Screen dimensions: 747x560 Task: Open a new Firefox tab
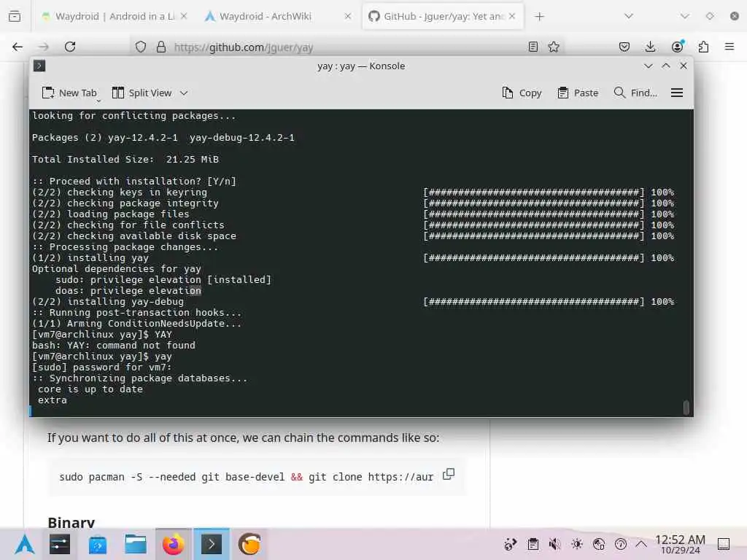pos(539,17)
